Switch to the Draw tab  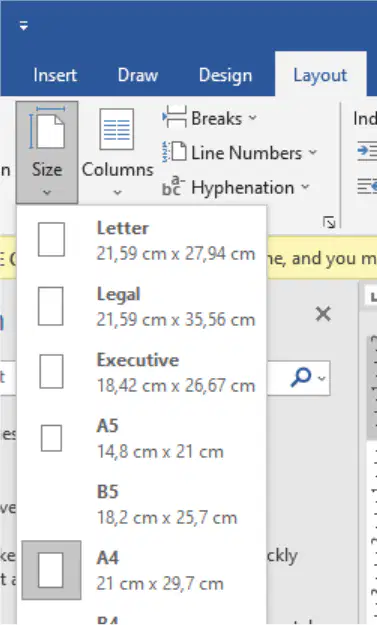[x=138, y=75]
